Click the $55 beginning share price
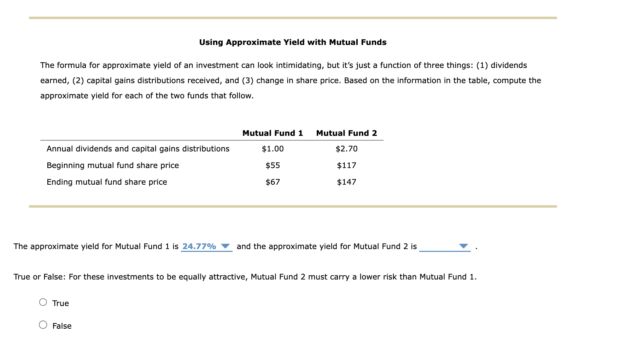Image resolution: width=644 pixels, height=346 pixels. point(273,165)
